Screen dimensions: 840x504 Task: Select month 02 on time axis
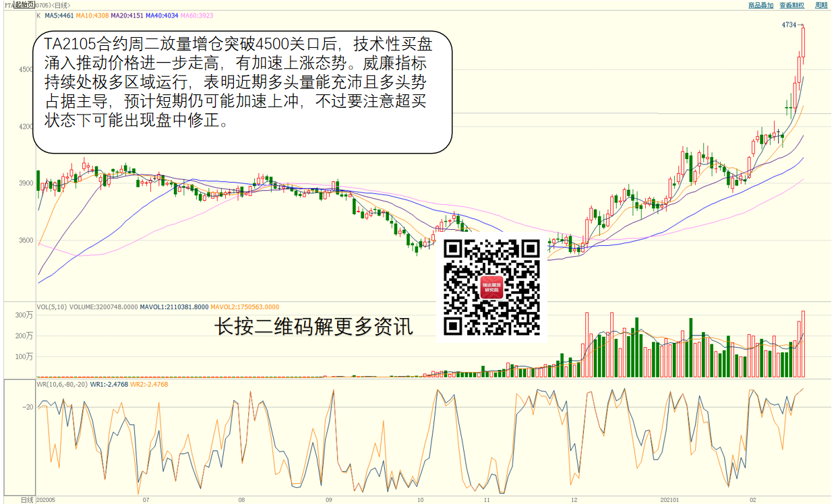coord(753,500)
